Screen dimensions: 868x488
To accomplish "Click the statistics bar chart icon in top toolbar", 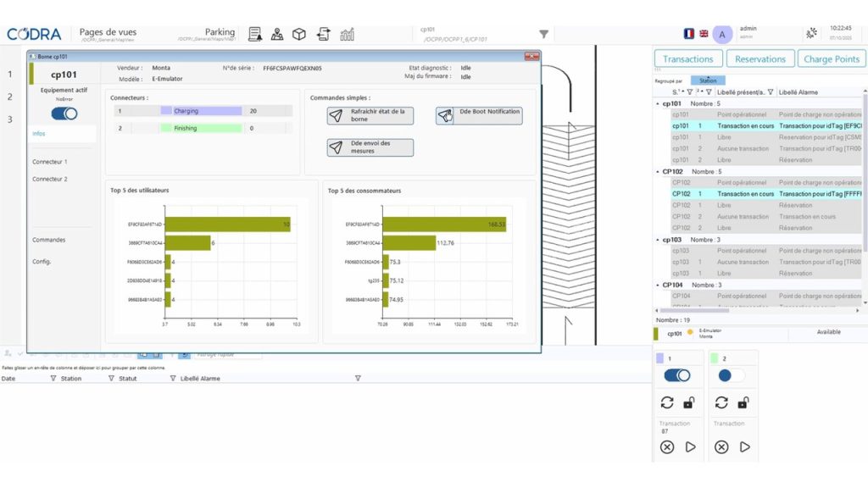I will point(348,34).
